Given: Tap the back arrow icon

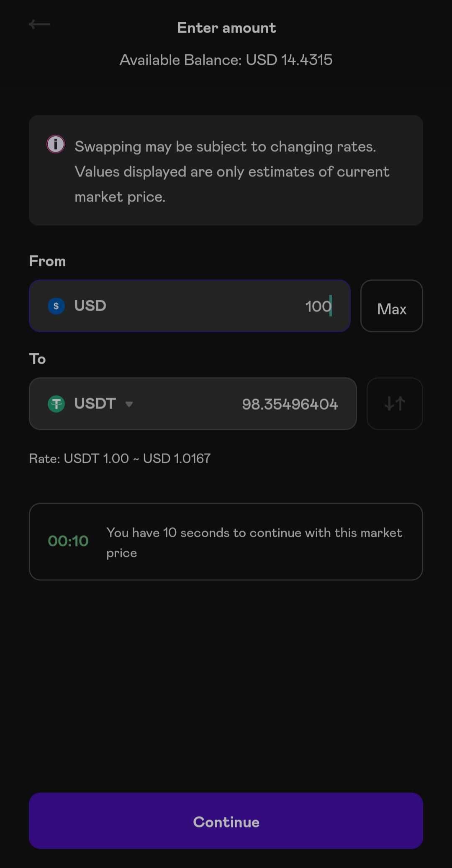Looking at the screenshot, I should (x=40, y=25).
